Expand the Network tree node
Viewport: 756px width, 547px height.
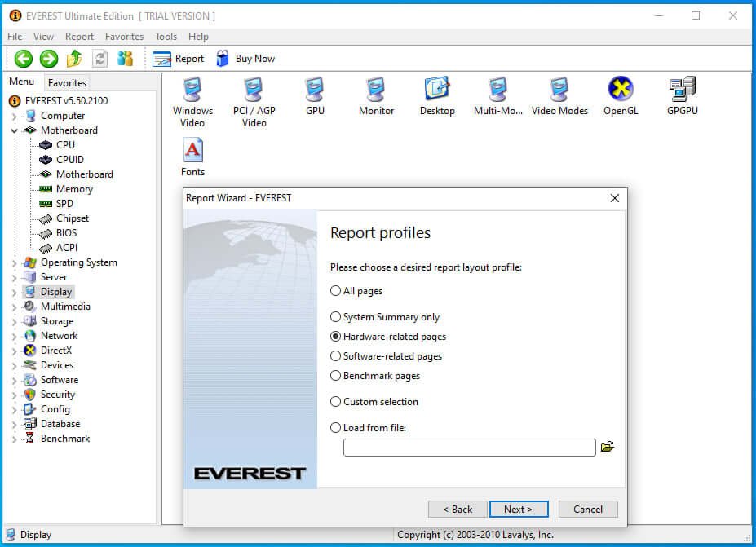coord(14,337)
